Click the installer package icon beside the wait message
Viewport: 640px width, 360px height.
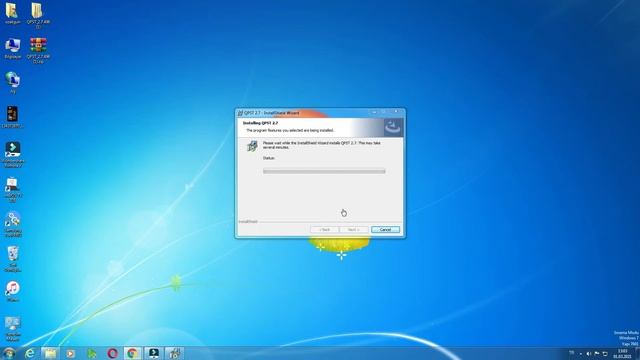coord(253,146)
